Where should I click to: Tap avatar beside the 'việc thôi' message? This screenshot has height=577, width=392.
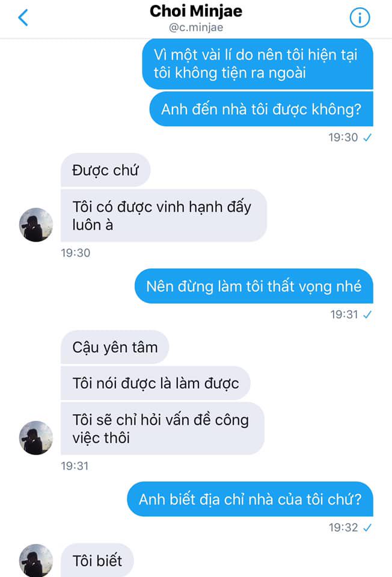[36, 438]
